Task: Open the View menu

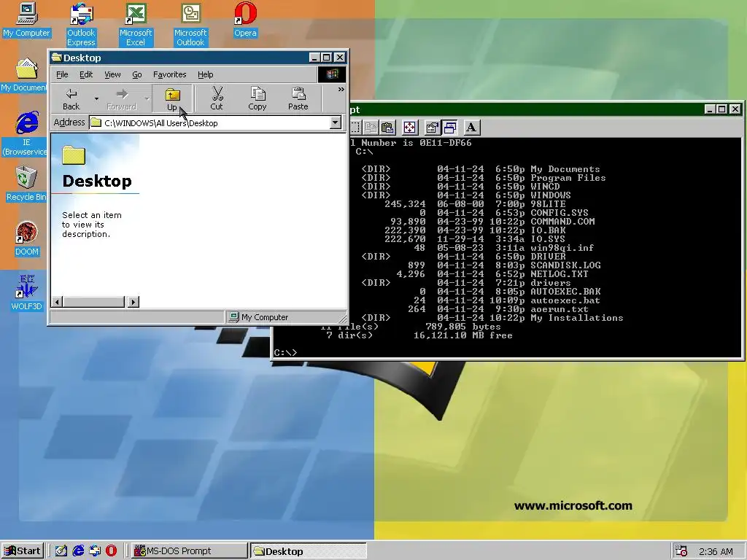Action: coord(112,74)
